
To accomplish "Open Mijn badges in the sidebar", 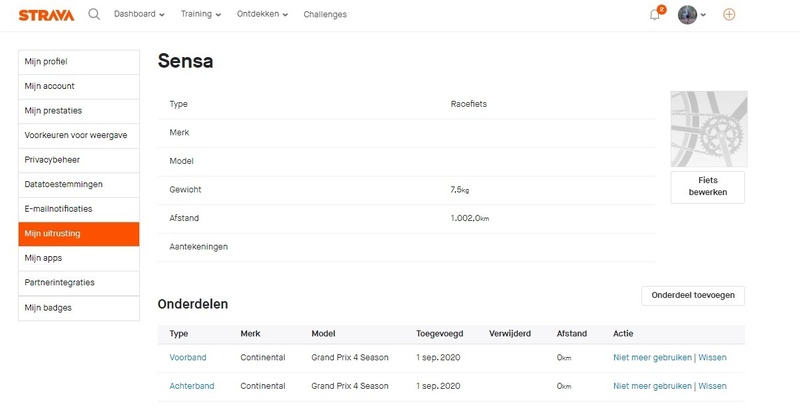I will coord(79,308).
